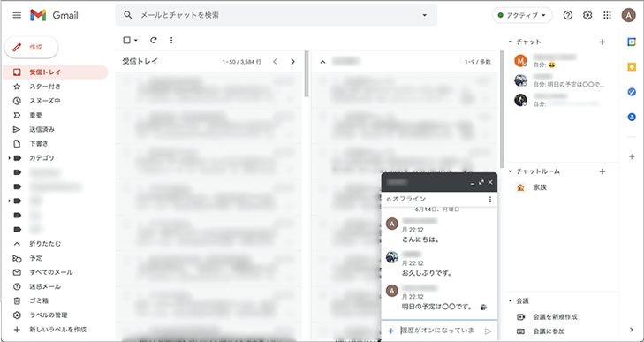This screenshot has width=644, height=342.
Task: Click the Gmail logo
Action: coord(54,15)
